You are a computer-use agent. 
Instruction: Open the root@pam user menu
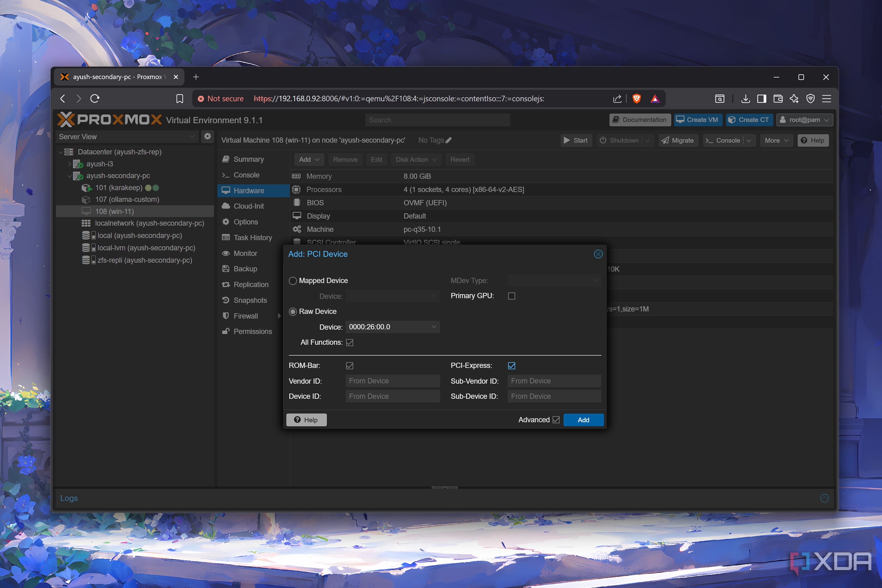(x=804, y=120)
